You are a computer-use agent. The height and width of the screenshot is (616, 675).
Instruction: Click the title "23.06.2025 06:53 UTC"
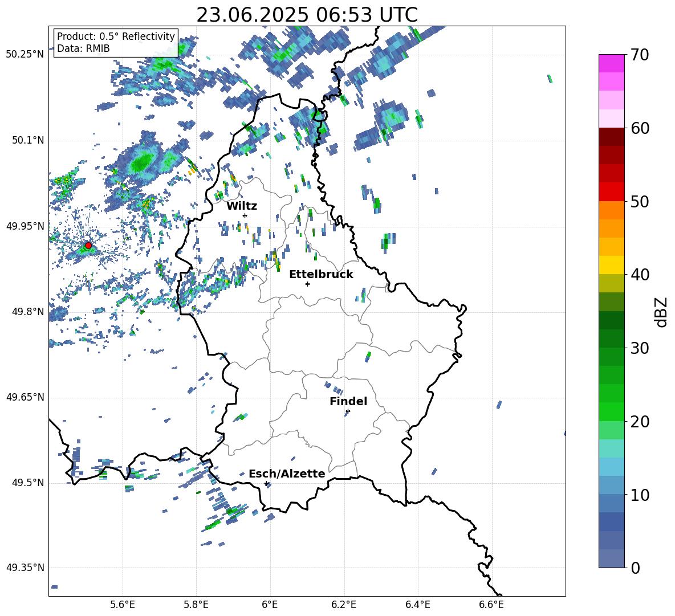(307, 15)
